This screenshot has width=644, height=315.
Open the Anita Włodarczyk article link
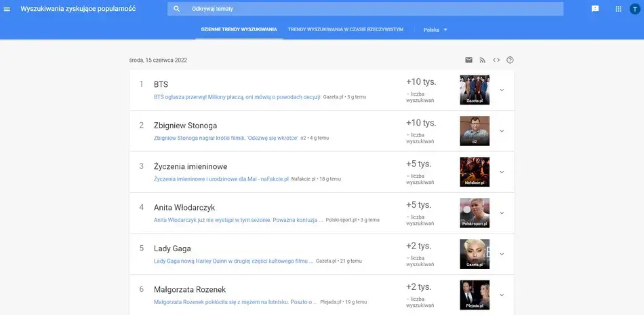(238, 220)
